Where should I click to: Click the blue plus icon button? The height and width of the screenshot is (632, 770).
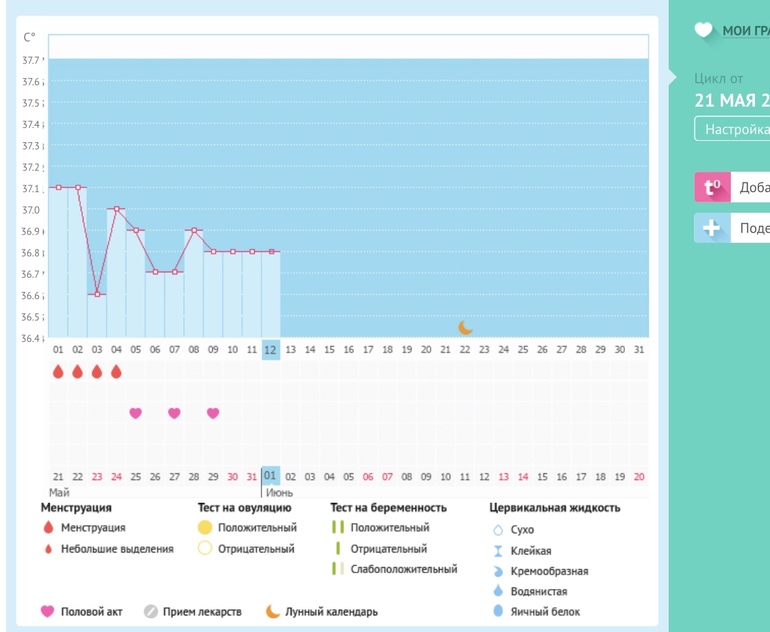[x=712, y=228]
